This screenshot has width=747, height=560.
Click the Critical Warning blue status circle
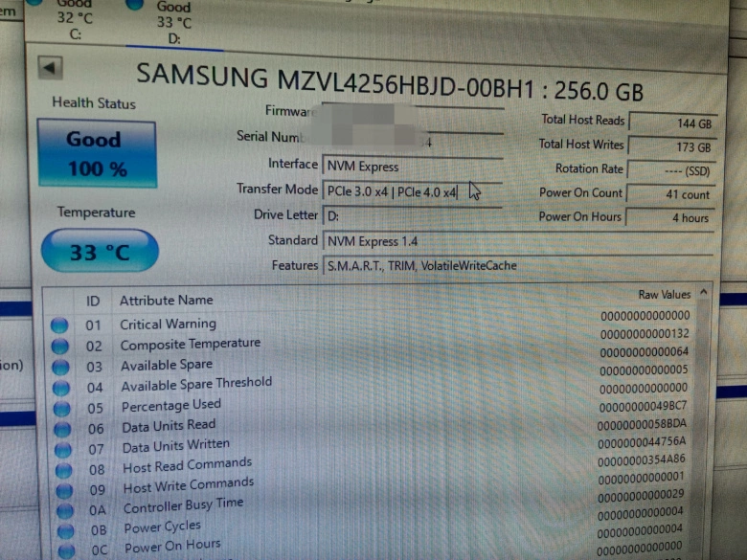(60, 325)
